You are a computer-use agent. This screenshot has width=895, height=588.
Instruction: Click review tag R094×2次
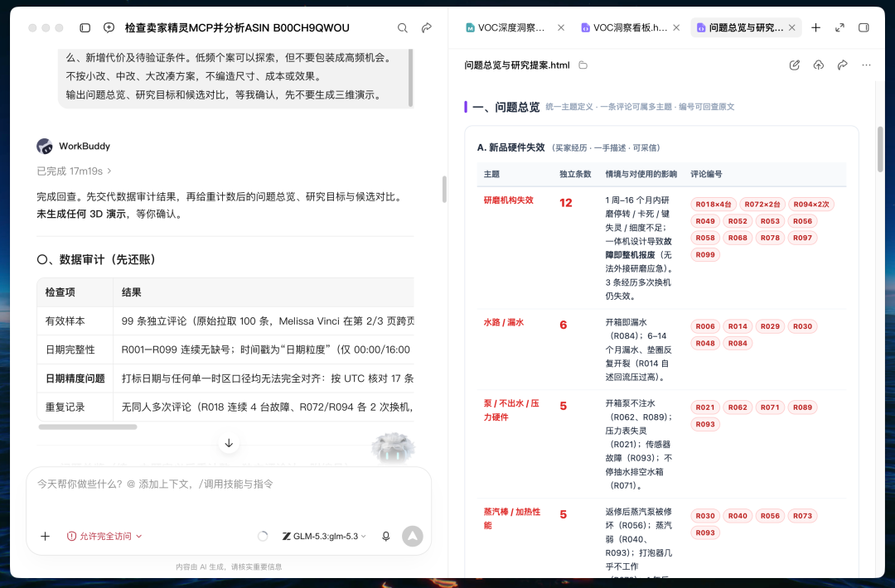pos(811,205)
